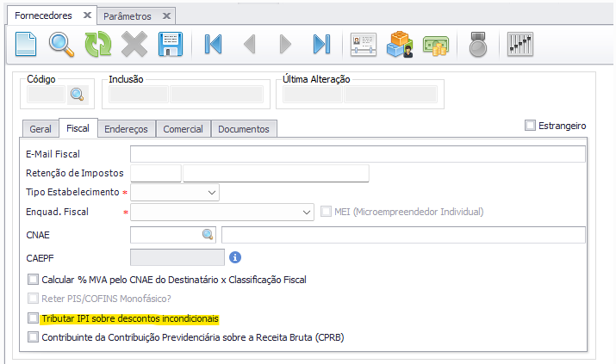The height and width of the screenshot is (364, 616).
Task: Switch to the Endereços tab
Action: (x=126, y=129)
